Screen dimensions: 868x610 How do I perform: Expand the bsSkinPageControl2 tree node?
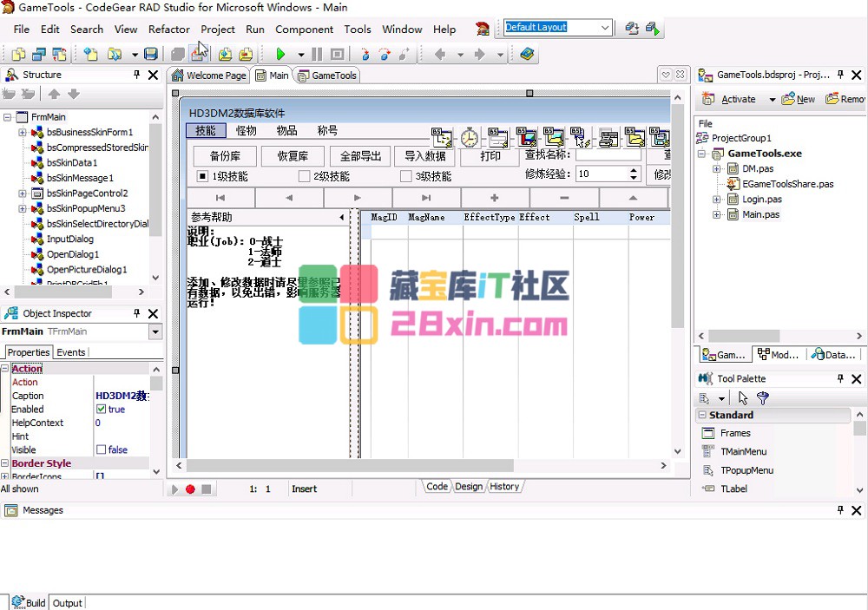(x=23, y=193)
